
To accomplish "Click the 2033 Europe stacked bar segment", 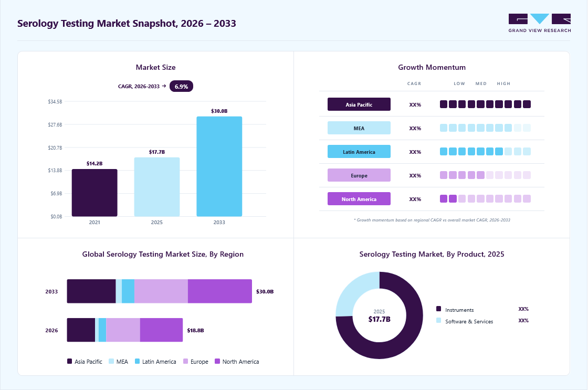I will (x=161, y=291).
